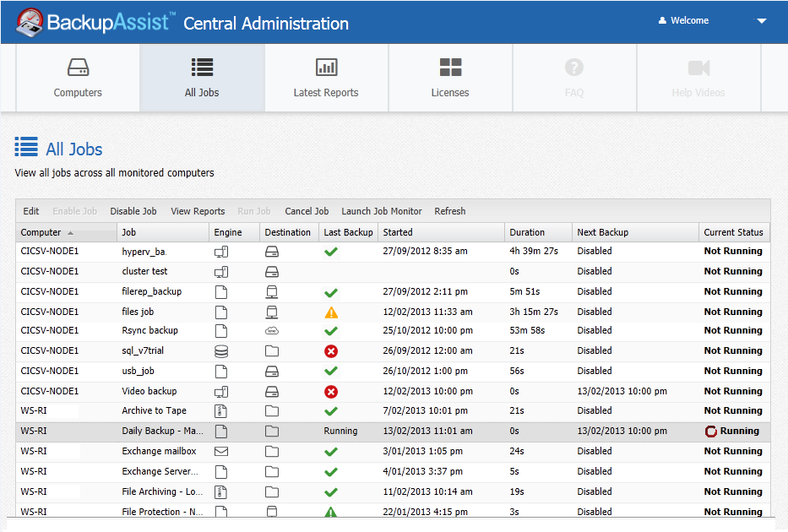
Task: Click red error icon for Video backup job
Action: point(331,391)
